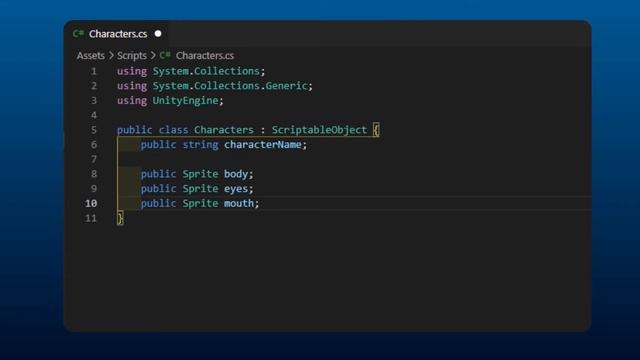Click the string keyword on line 6

click(x=200, y=145)
